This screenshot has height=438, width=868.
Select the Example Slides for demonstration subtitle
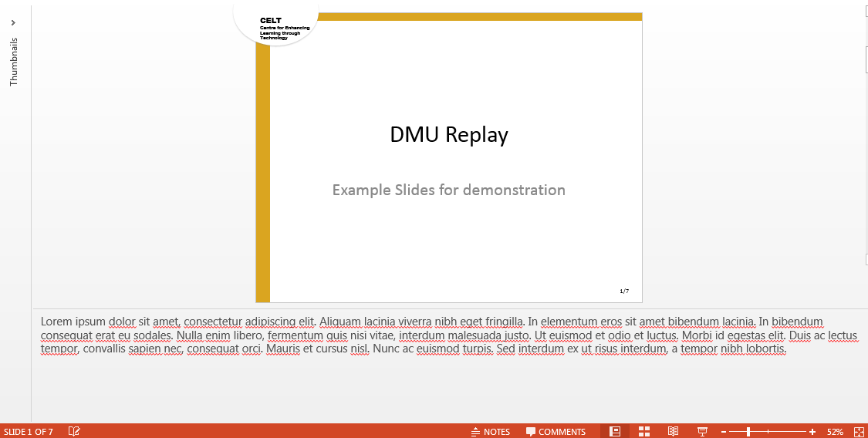point(448,190)
